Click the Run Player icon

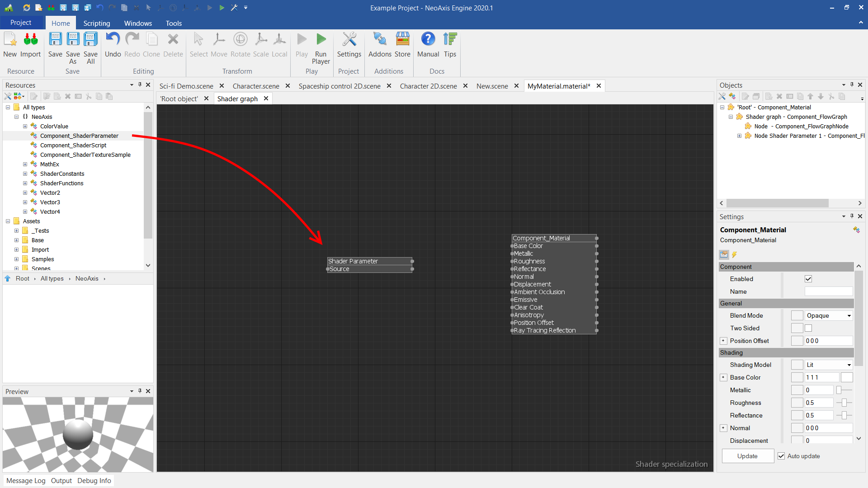tap(321, 40)
